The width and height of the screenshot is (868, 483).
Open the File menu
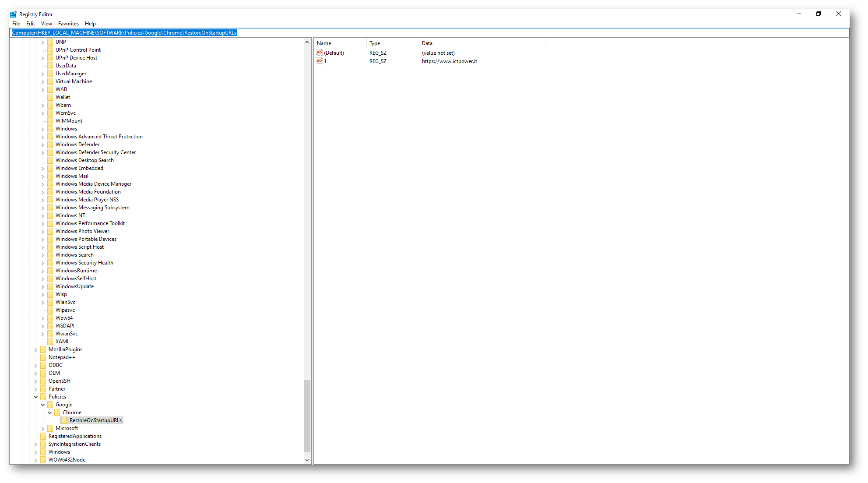click(16, 24)
